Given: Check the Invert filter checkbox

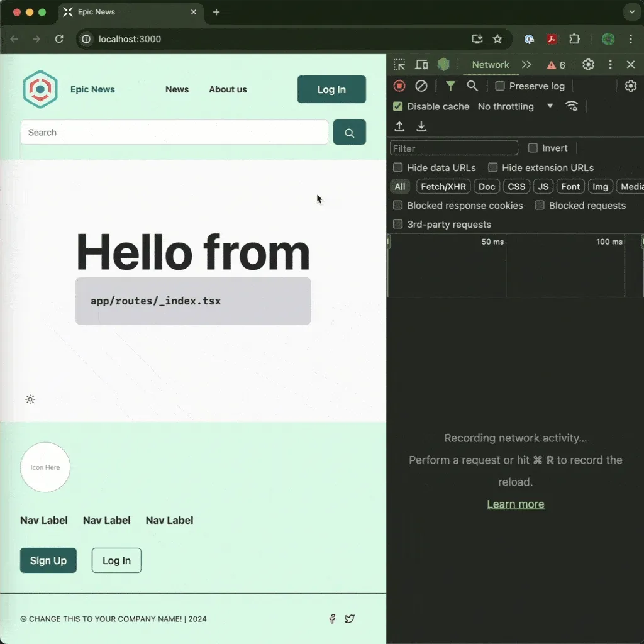Looking at the screenshot, I should click(x=533, y=148).
